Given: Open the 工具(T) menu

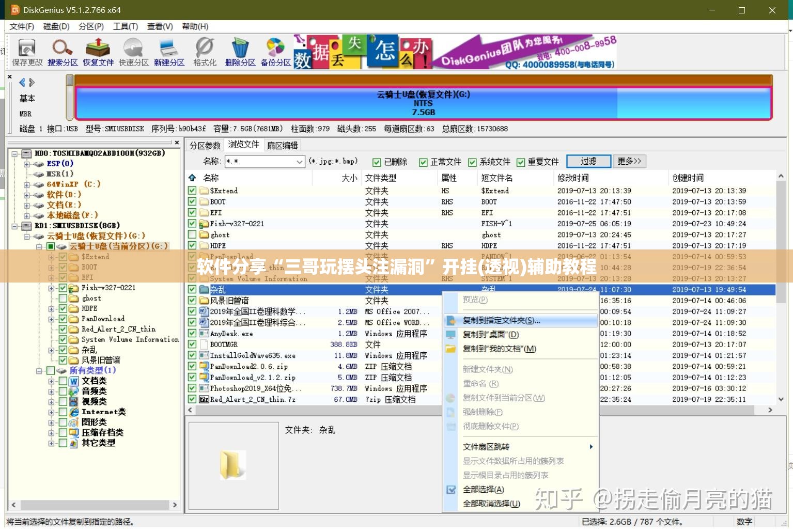Looking at the screenshot, I should 126,26.
